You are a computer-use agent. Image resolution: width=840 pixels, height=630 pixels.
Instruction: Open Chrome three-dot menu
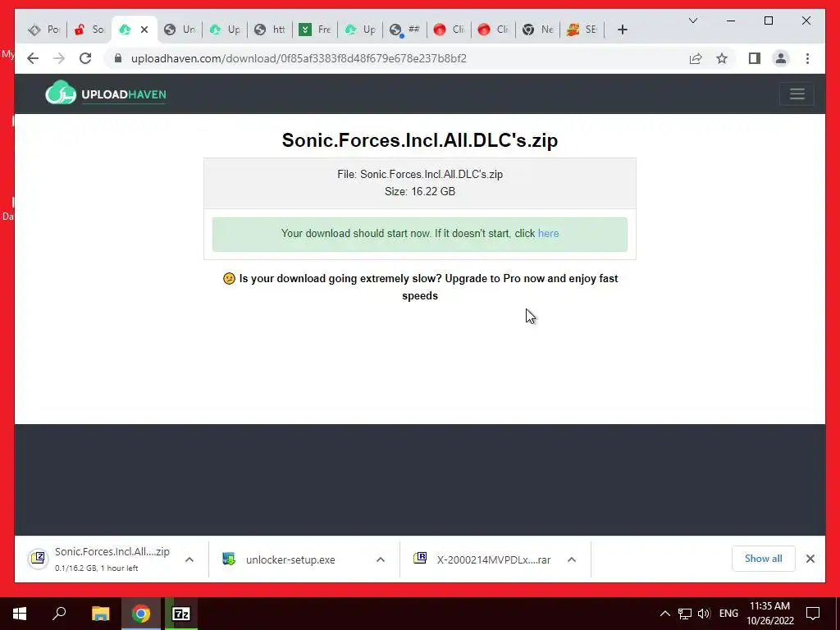[807, 58]
